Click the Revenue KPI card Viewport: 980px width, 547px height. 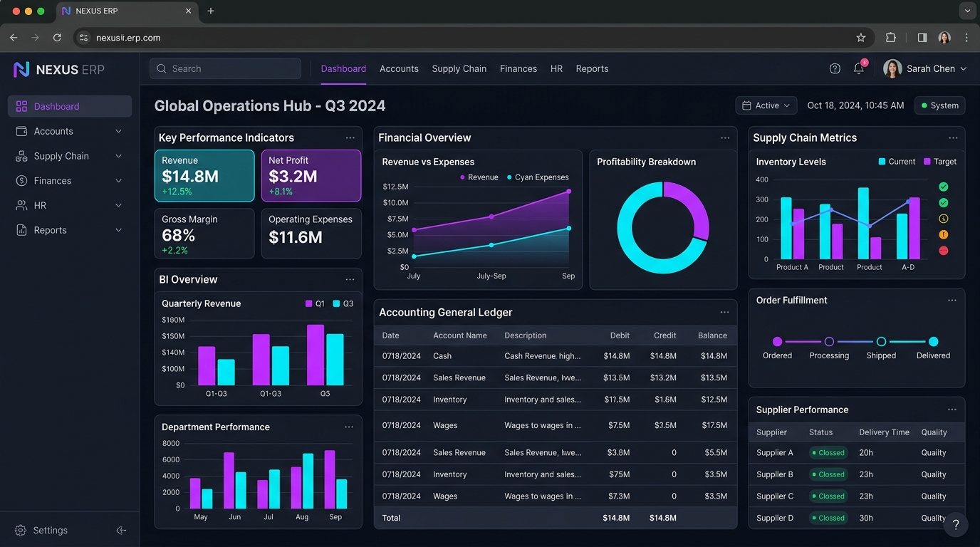point(204,176)
